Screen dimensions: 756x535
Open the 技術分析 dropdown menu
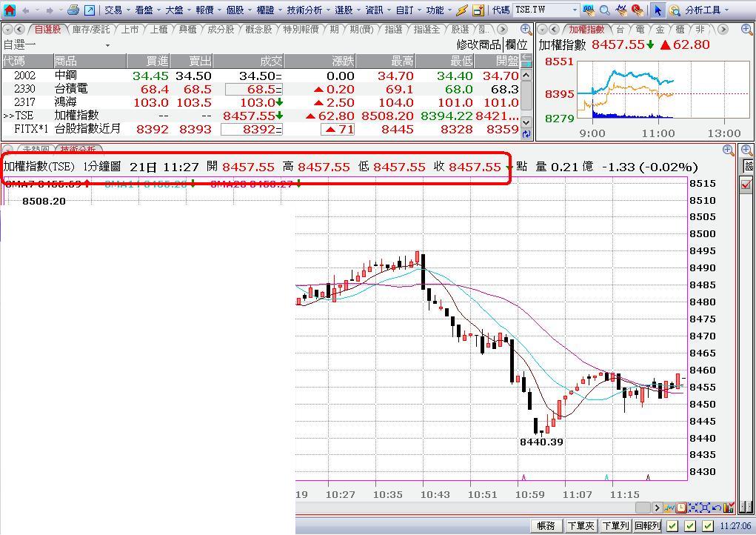[x=308, y=10]
